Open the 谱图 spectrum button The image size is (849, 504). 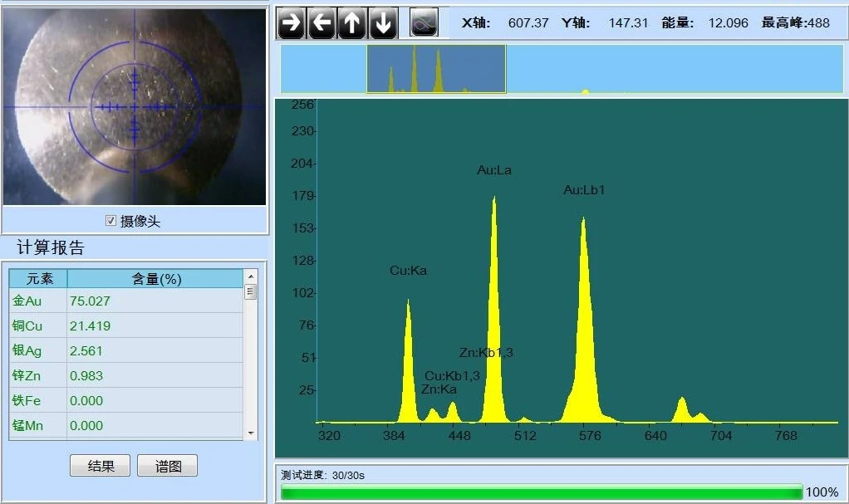(168, 466)
